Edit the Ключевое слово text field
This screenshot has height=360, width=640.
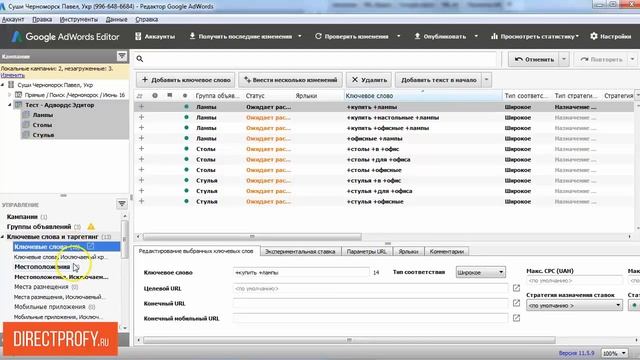[x=301, y=272]
